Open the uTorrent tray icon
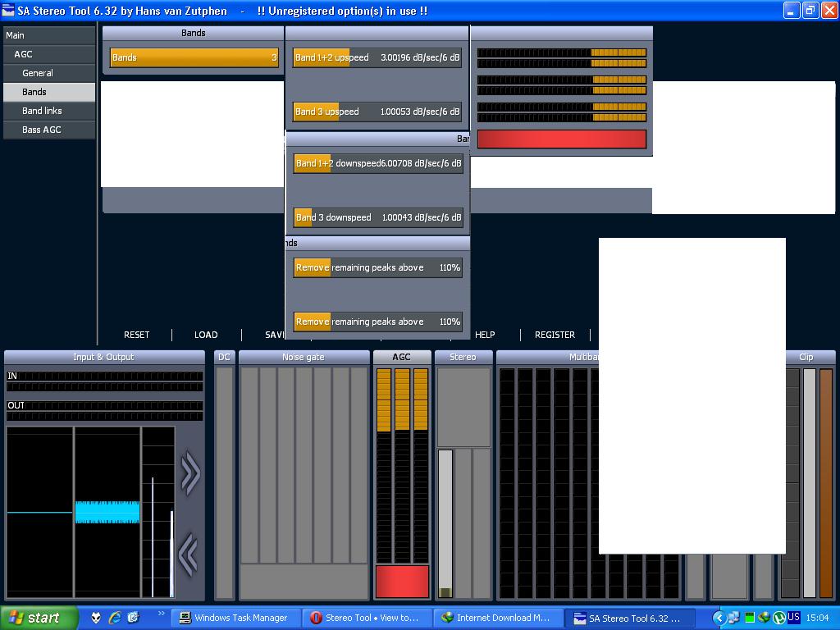The height and width of the screenshot is (630, 840). (779, 618)
